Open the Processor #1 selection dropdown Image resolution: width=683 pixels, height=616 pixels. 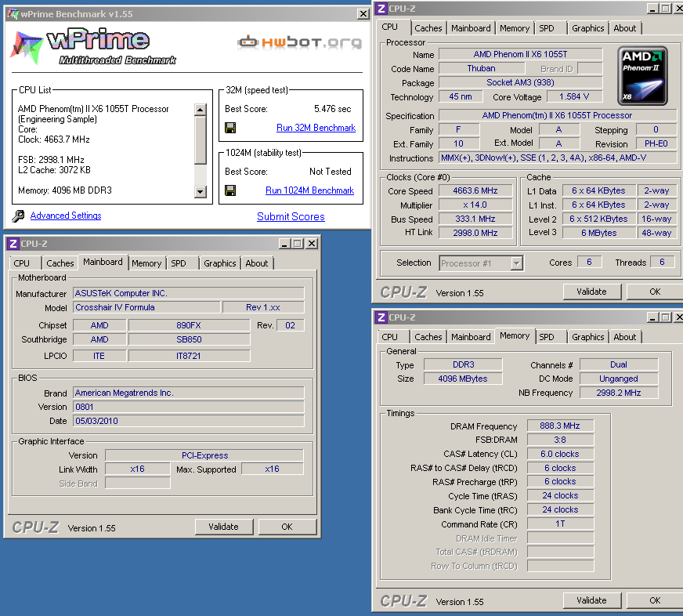(516, 263)
